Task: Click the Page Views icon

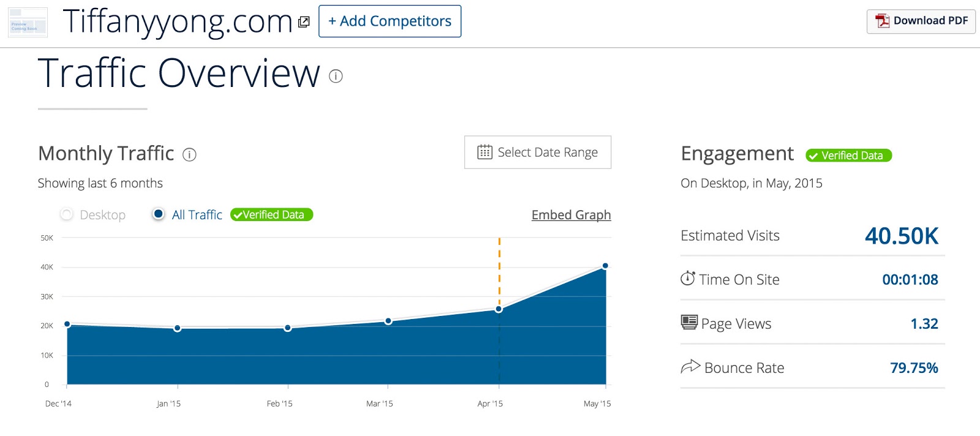Action: 689,322
